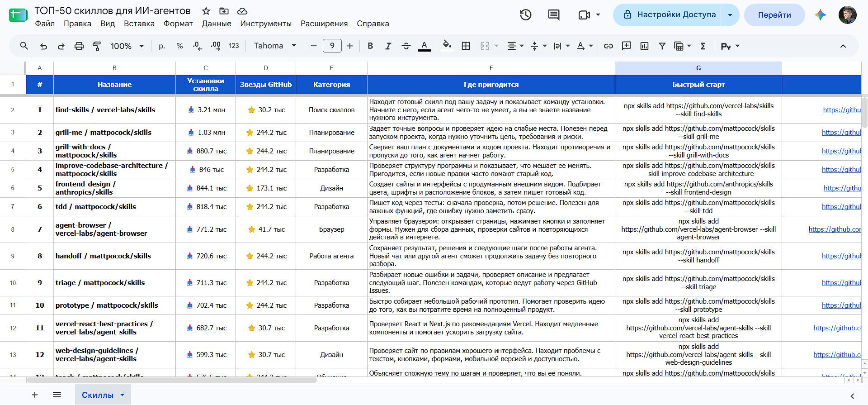Image resolution: width=868 pixels, height=405 pixels.
Task: Click the Перейти button
Action: click(774, 15)
